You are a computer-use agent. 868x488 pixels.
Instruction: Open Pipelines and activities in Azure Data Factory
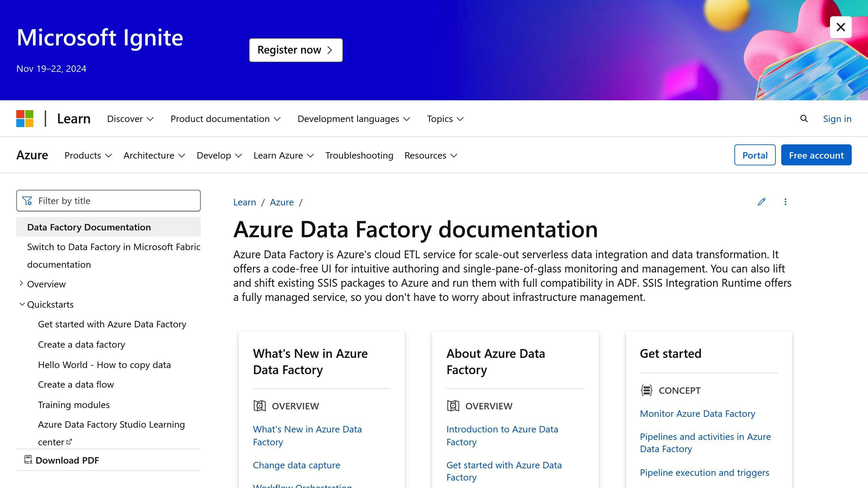click(x=705, y=443)
